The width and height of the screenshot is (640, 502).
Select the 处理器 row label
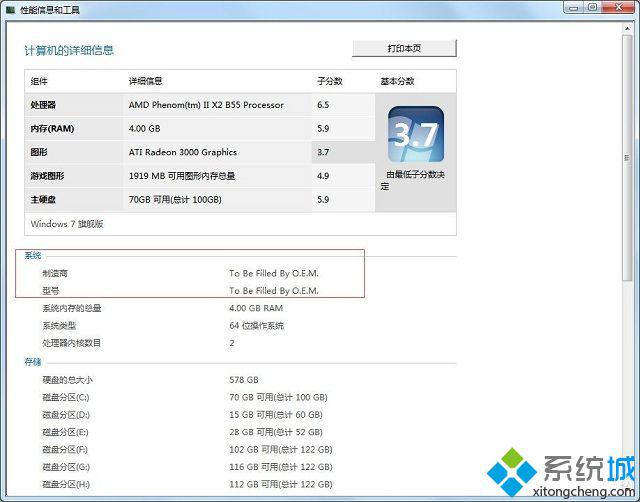point(43,105)
